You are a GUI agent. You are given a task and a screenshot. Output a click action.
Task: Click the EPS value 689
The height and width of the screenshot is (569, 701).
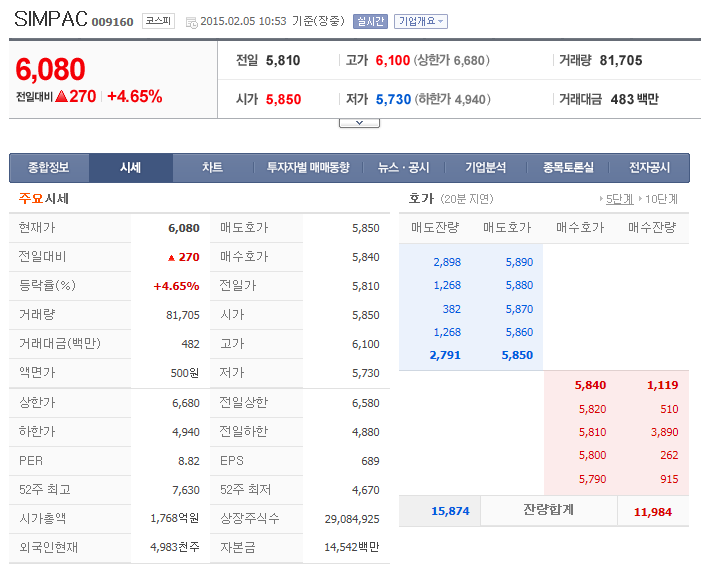[370, 461]
